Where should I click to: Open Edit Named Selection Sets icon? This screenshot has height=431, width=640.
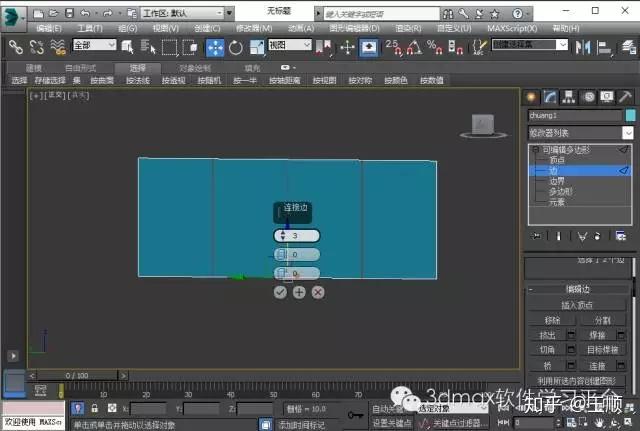pyautogui.click(x=479, y=47)
